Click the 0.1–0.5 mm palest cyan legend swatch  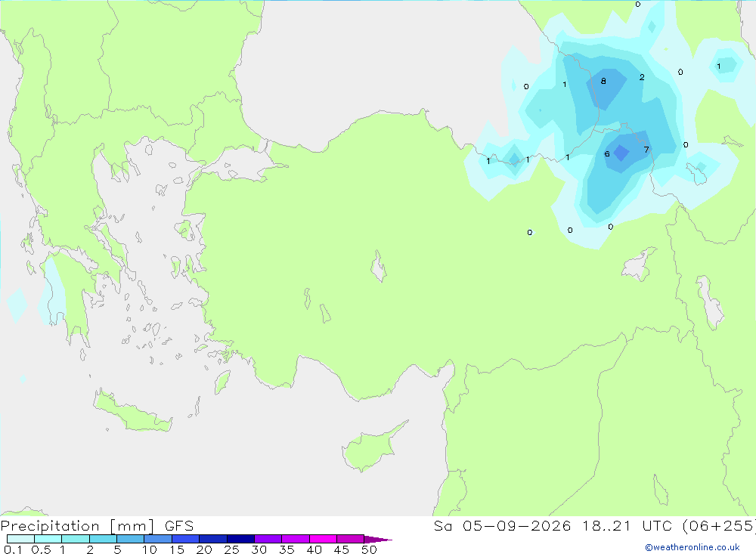(x=20, y=539)
